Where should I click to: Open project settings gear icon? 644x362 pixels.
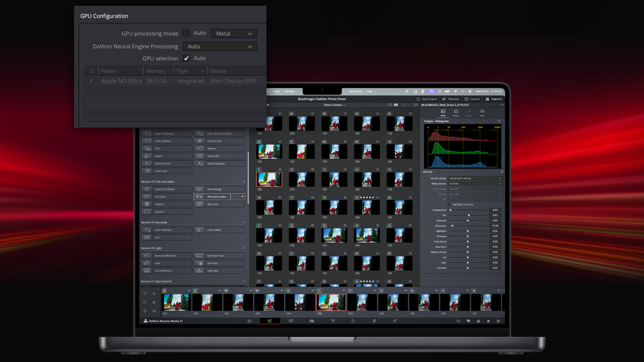(x=498, y=321)
